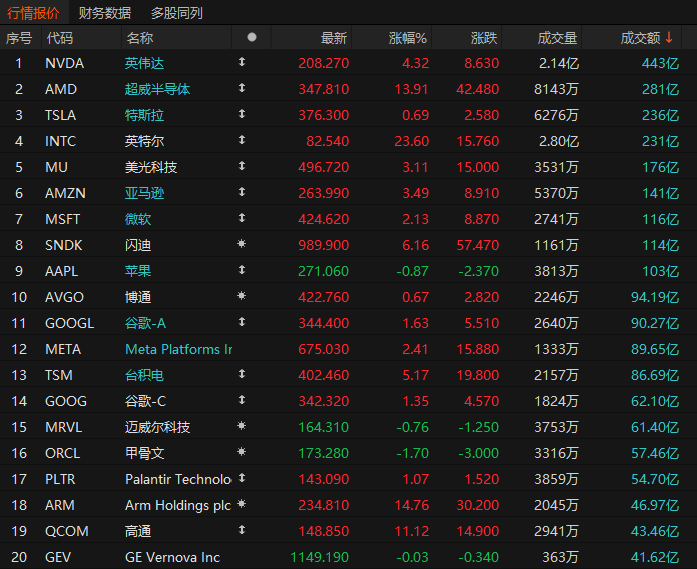Click the circle dot column header
This screenshot has width=697, height=569.
point(252,37)
